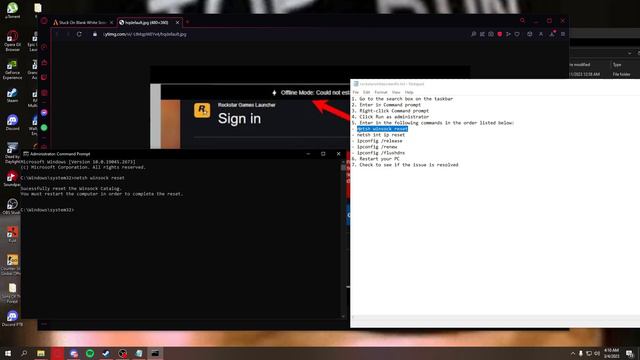Click 'Check to see if the issue is resolved' line

point(405,165)
